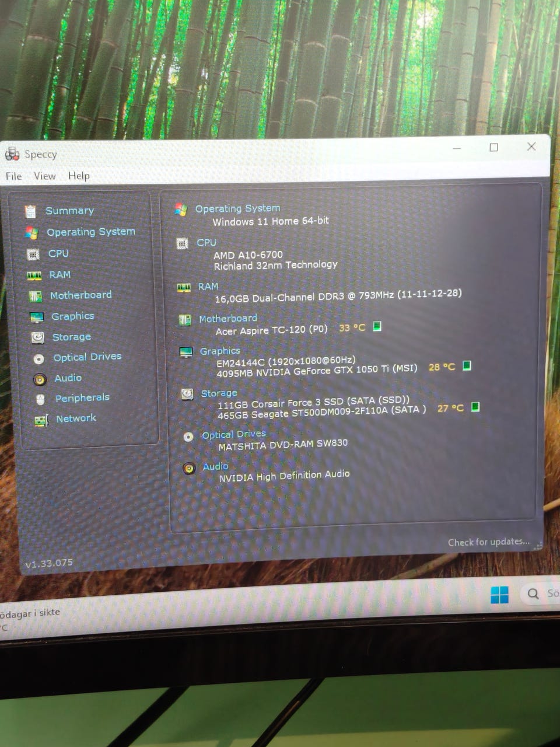Open CPU heading link in summary
Image resolution: width=560 pixels, height=747 pixels.
click(206, 242)
